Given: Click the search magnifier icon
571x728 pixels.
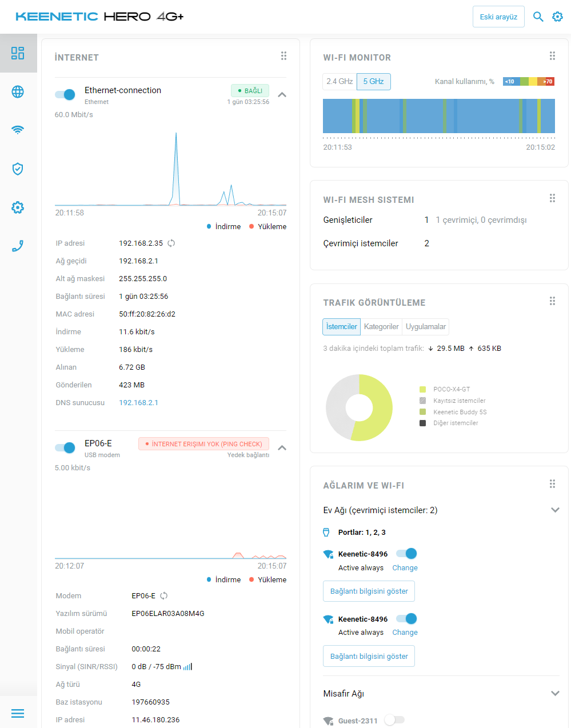Looking at the screenshot, I should (538, 17).
